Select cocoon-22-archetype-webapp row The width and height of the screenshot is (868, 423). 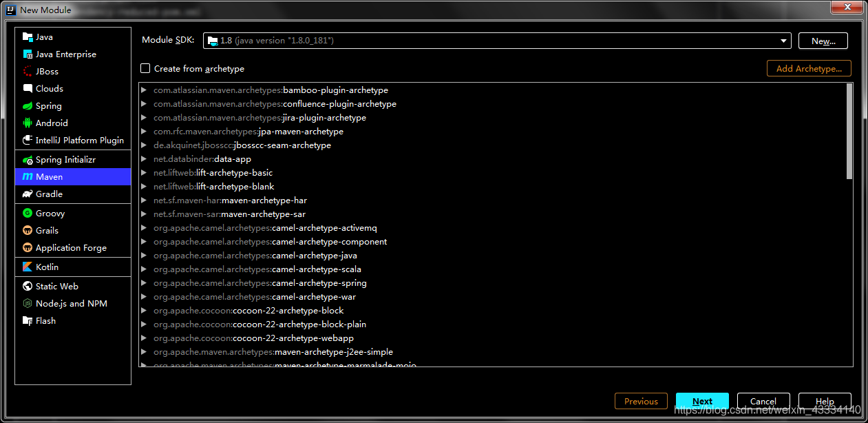coord(492,338)
